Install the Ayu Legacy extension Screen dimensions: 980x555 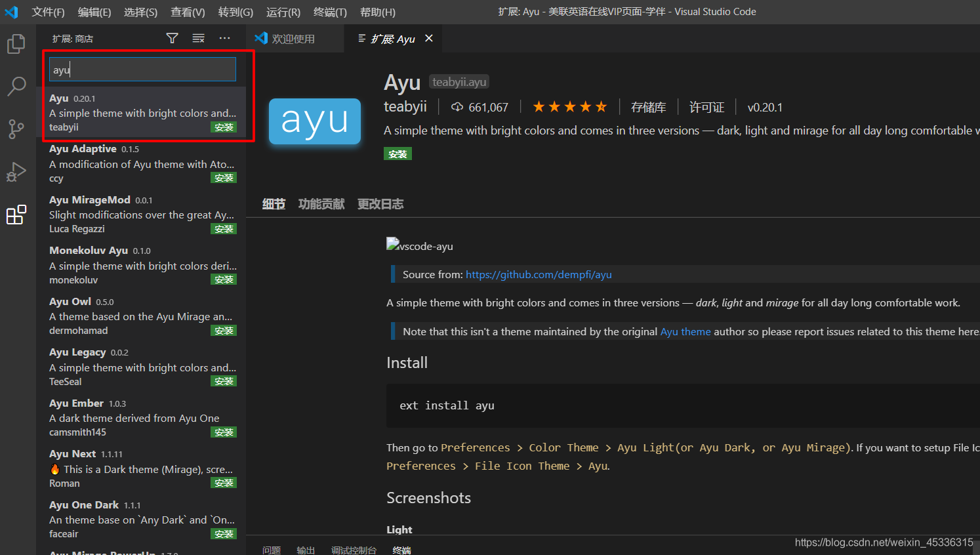pos(224,381)
